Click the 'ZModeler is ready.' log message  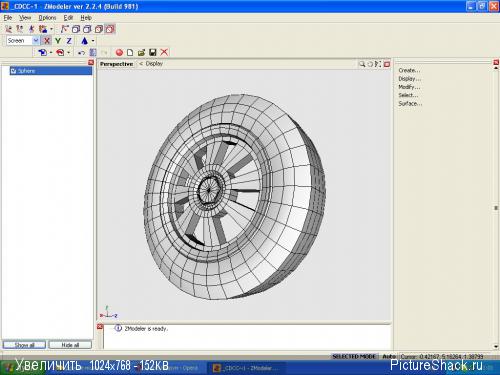point(146,329)
